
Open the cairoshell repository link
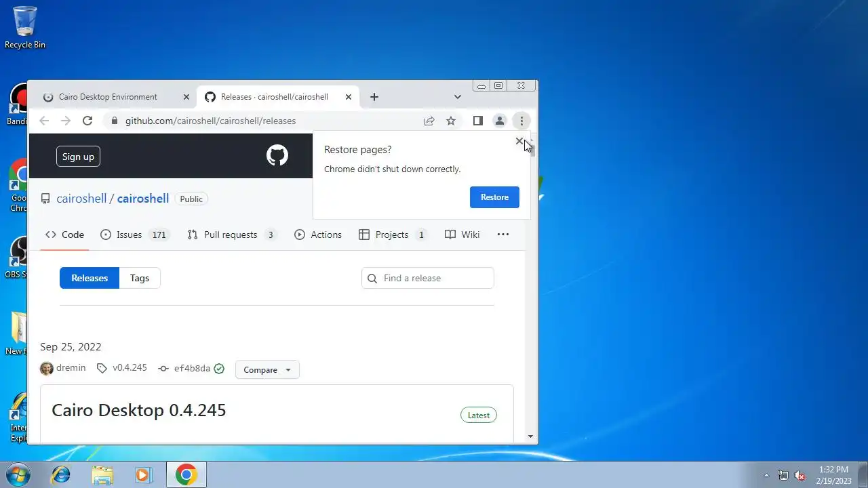[x=143, y=199]
